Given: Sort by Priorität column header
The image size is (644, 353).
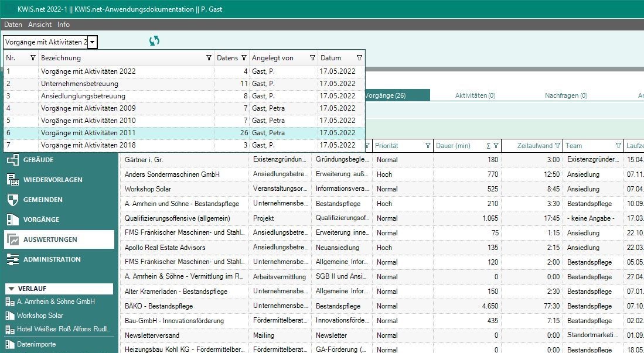Looking at the screenshot, I should coord(387,146).
